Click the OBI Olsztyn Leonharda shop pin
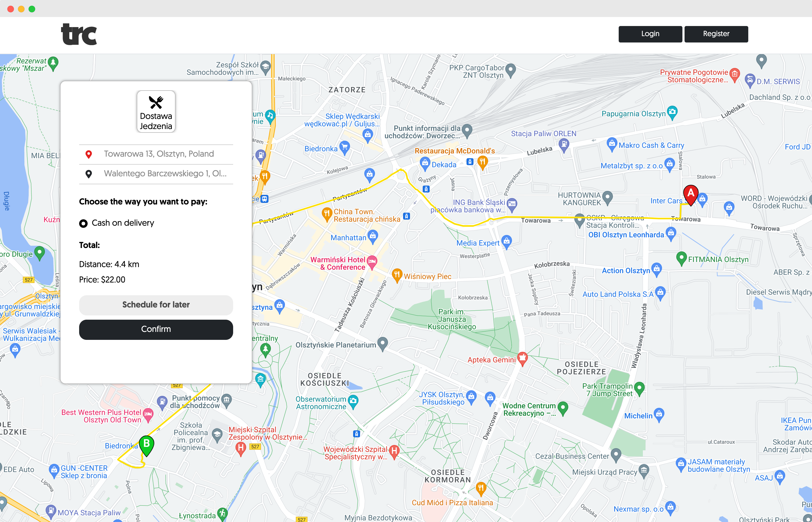Viewport: 812px width, 522px height. coord(671,233)
